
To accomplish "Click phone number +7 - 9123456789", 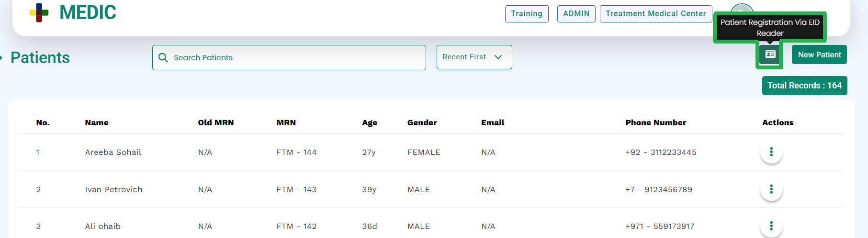I will click(659, 189).
